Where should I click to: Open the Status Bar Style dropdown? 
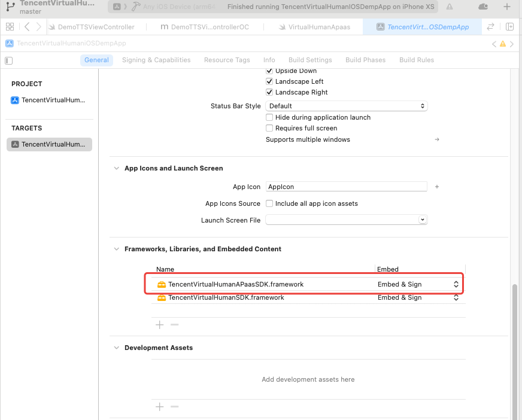346,106
